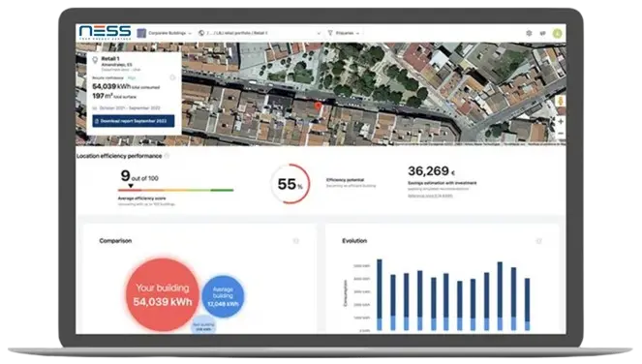This screenshot has width=642, height=364.
Task: Open the settings gear icon
Action: tap(529, 33)
